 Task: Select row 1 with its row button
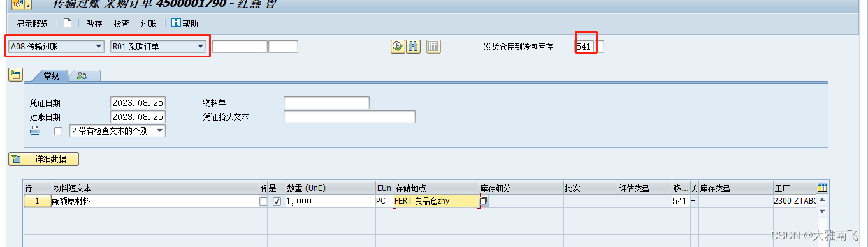pyautogui.click(x=38, y=201)
